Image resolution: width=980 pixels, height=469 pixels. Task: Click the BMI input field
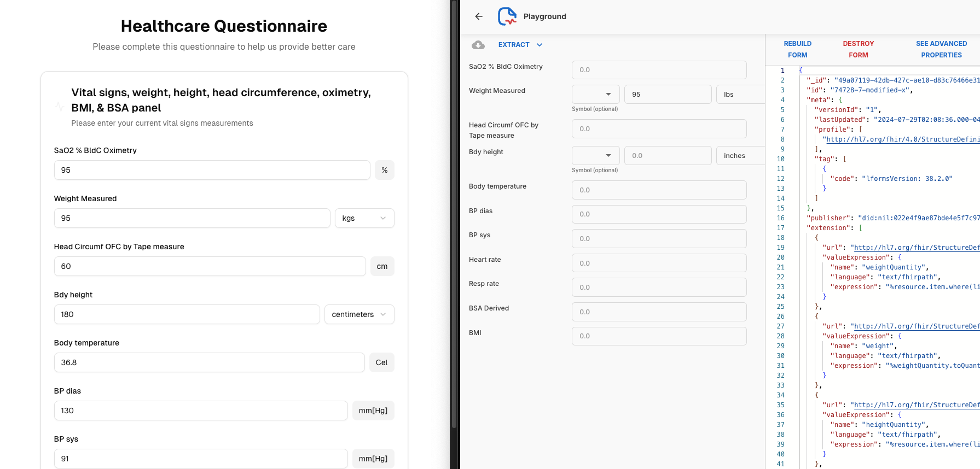(659, 336)
